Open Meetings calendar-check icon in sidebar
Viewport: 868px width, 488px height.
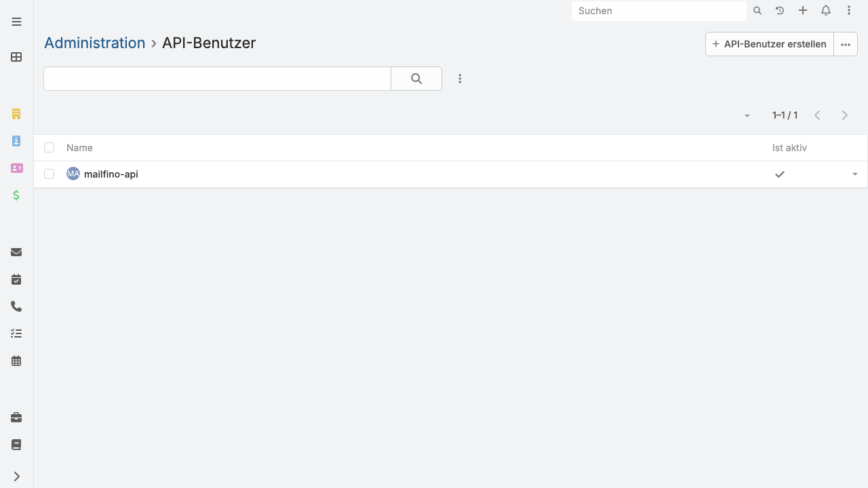click(17, 279)
